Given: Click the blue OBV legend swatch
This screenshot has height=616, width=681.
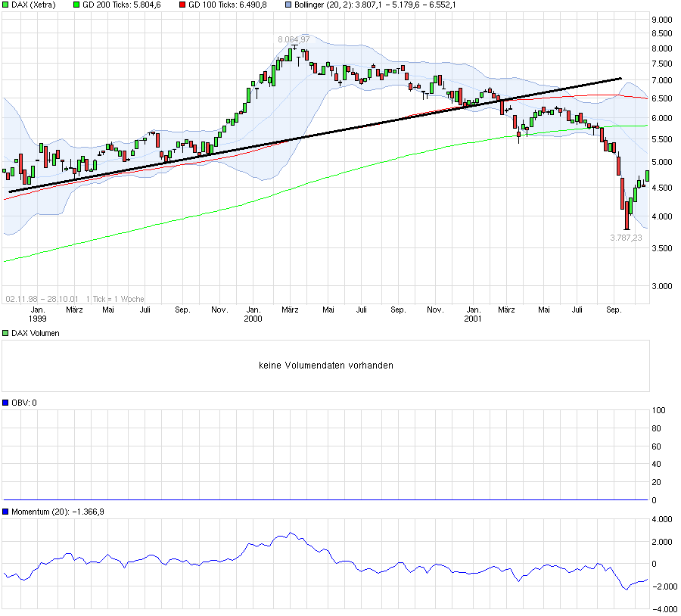Looking at the screenshot, I should click(5, 403).
